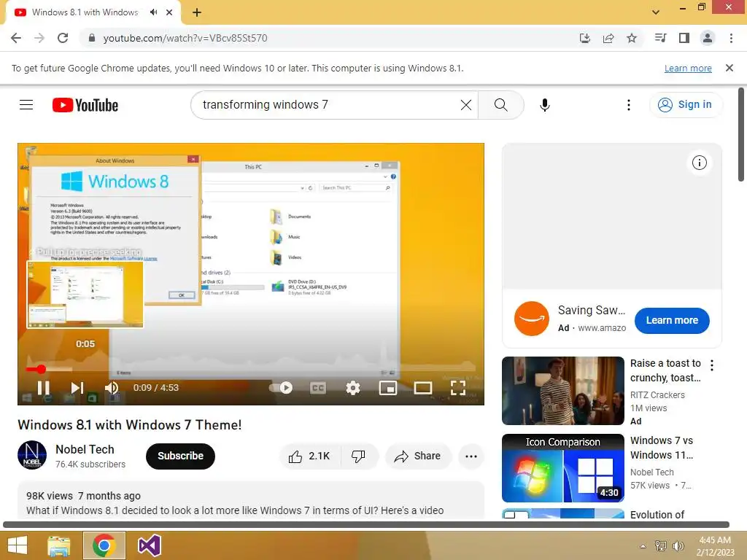Open YouTube hamburger guide menu
Screen dimensions: 747x560
click(26, 105)
